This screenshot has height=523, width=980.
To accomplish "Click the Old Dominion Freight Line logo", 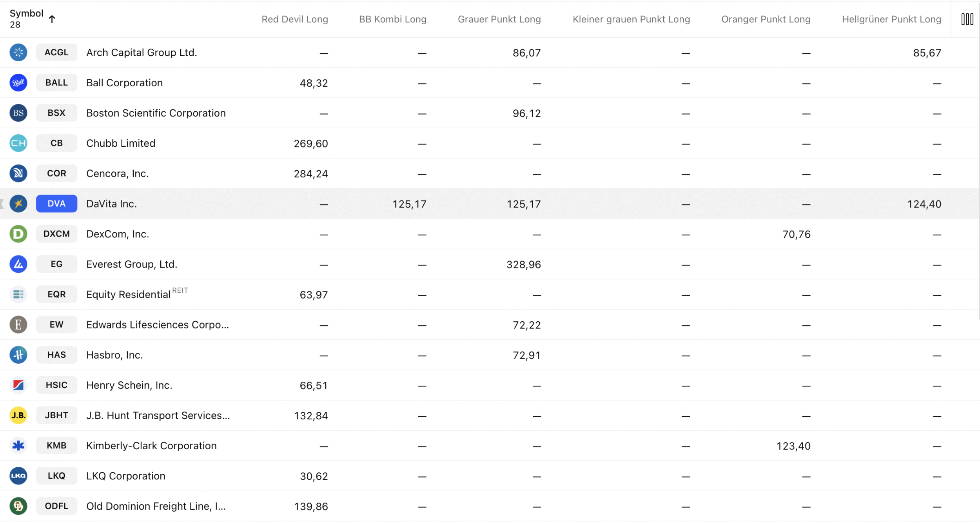I will point(18,506).
